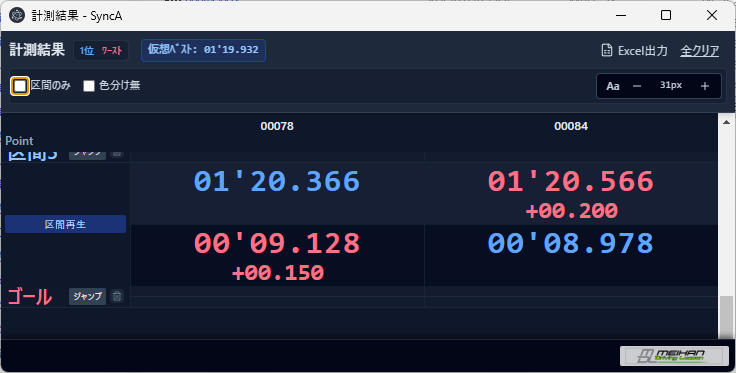Click the Point column header label
The image size is (736, 373).
19,141
